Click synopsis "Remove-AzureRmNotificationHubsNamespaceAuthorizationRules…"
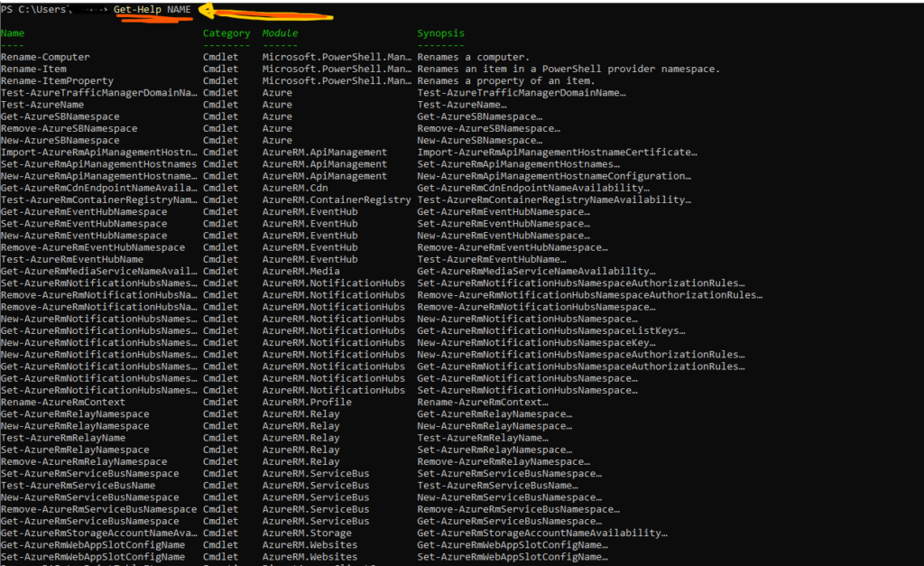The image size is (924, 566). point(590,295)
